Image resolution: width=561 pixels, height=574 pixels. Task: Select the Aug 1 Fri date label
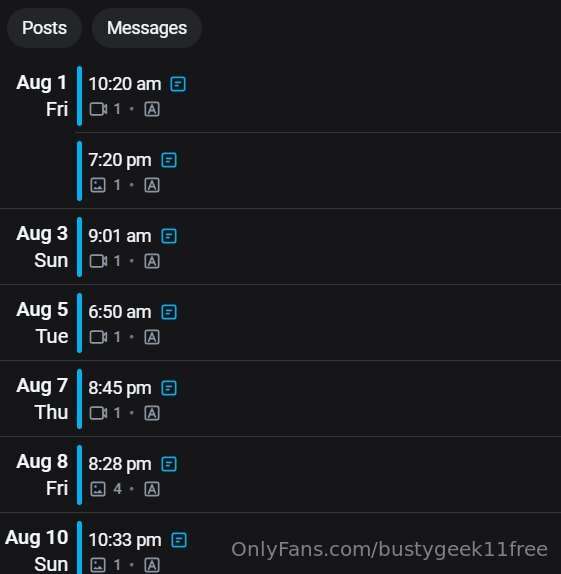tap(42, 96)
